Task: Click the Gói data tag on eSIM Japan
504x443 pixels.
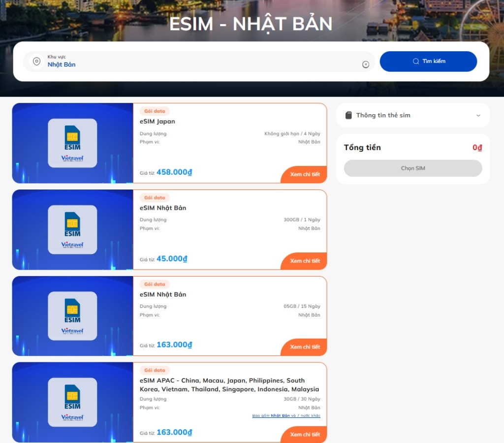Action: pyautogui.click(x=155, y=111)
